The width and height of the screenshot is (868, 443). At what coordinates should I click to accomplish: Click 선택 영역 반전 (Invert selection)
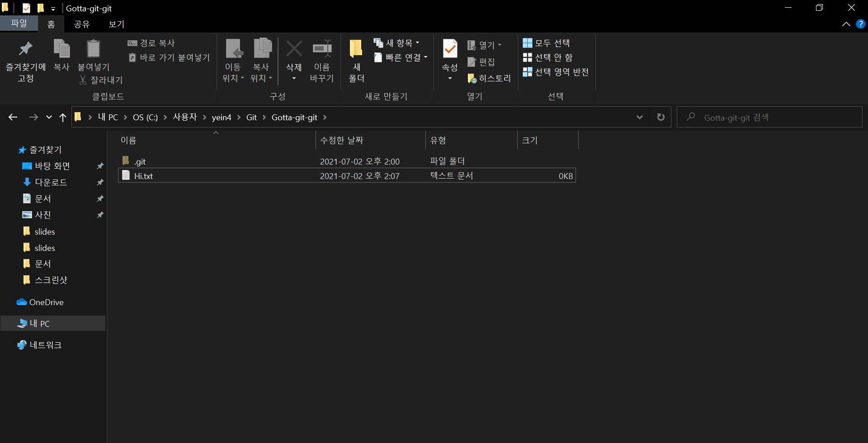(x=556, y=72)
